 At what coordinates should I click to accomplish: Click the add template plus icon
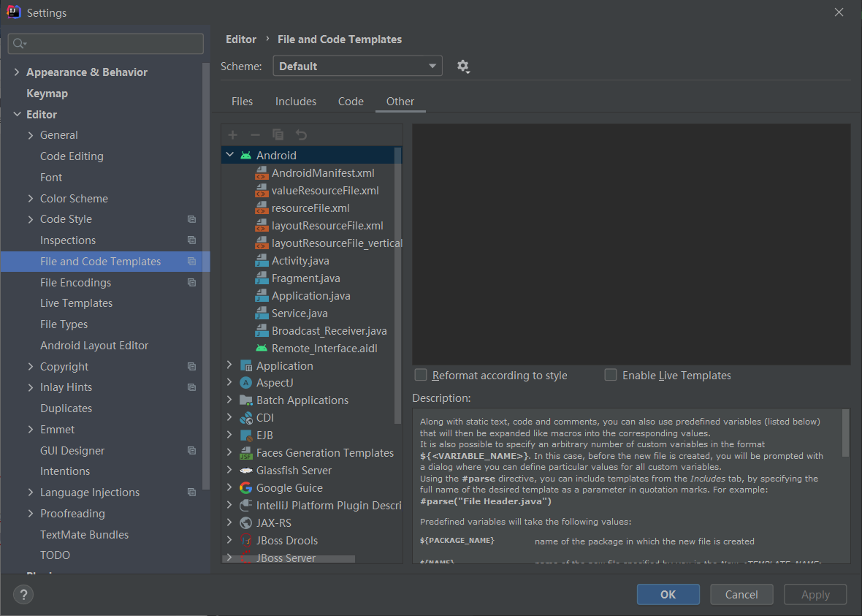[x=232, y=134]
